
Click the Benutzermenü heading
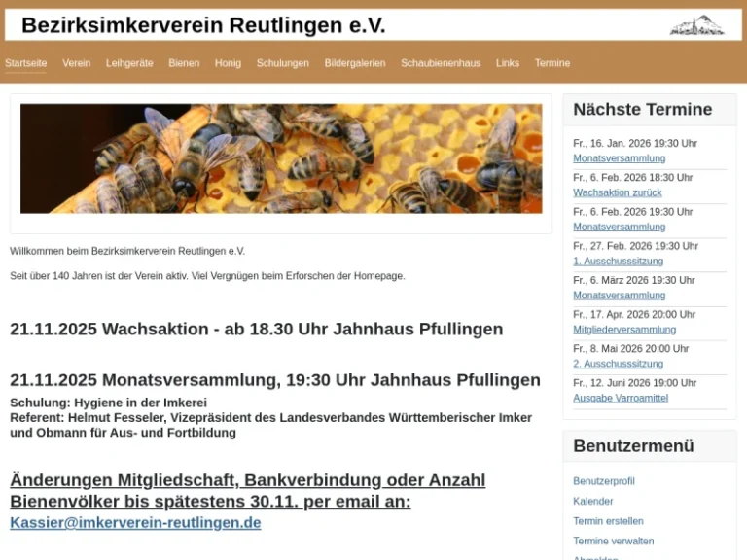633,445
